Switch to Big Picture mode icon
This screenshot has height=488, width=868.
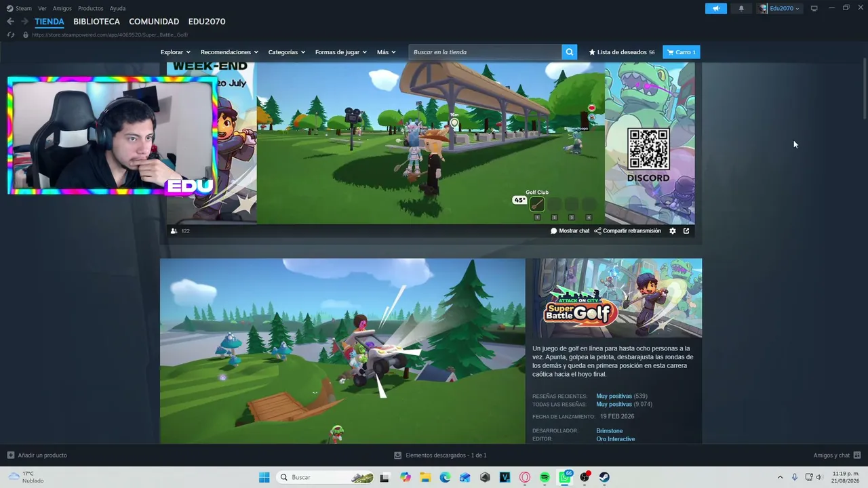click(x=814, y=8)
